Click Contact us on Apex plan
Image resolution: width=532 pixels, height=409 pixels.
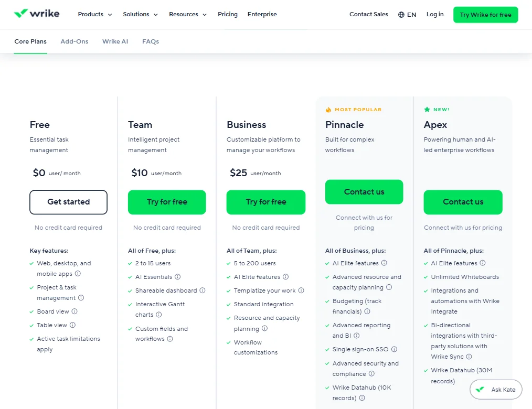(463, 202)
